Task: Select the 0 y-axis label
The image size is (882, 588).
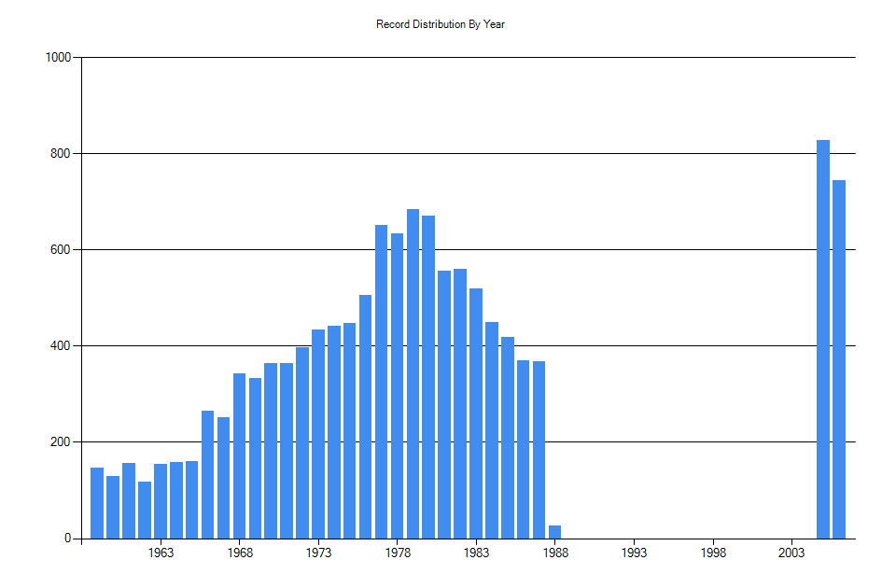Action: click(67, 539)
